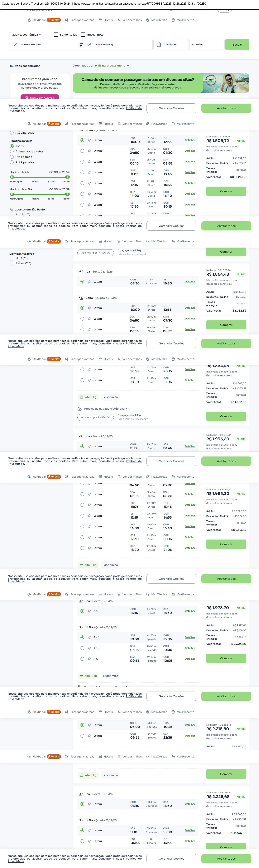Expand the Mais baratos primeiro sort dropdown

tap(112, 66)
